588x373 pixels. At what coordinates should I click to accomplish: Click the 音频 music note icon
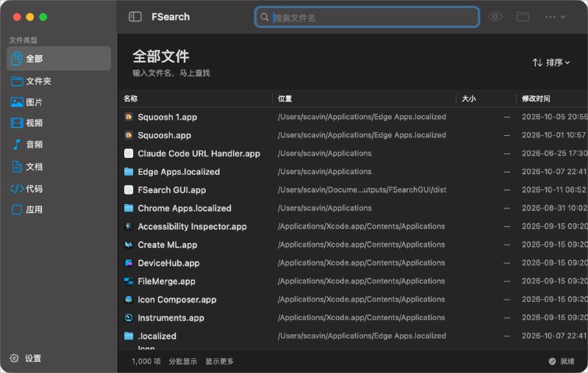click(17, 145)
